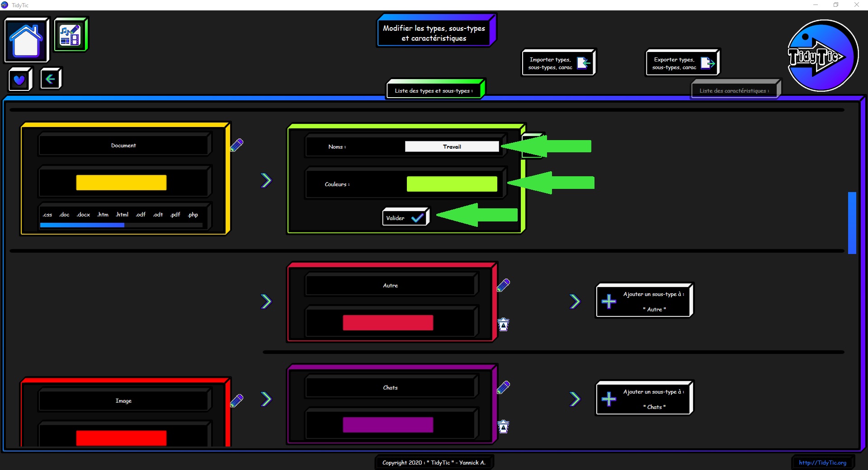Expand chevron left of Chats sub-type
The image size is (868, 470).
tap(266, 399)
